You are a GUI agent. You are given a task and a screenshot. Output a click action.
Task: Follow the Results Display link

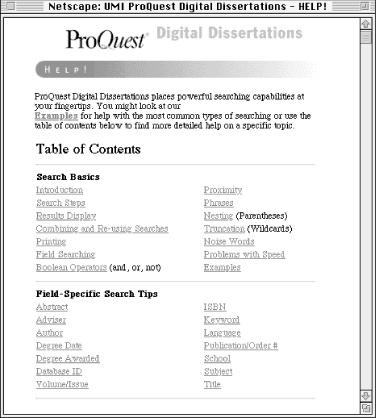(x=66, y=216)
